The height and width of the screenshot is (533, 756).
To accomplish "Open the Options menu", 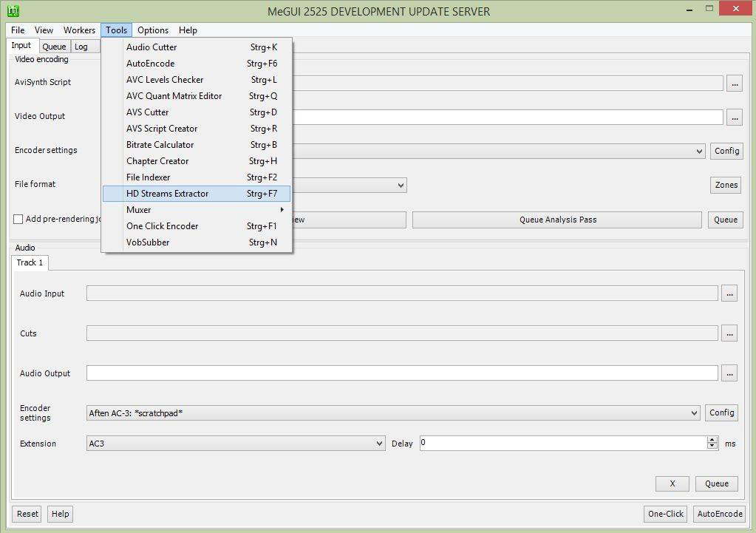I will click(x=153, y=30).
